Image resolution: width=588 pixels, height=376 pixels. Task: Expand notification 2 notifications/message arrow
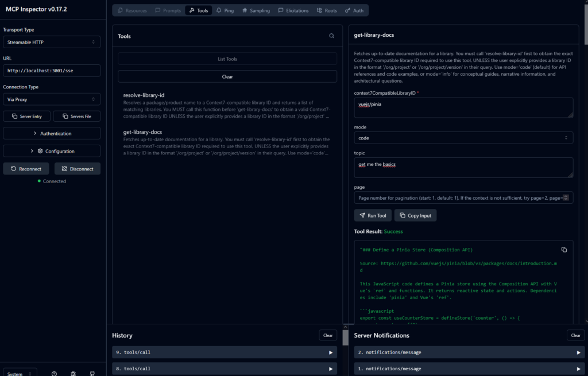tap(578, 352)
